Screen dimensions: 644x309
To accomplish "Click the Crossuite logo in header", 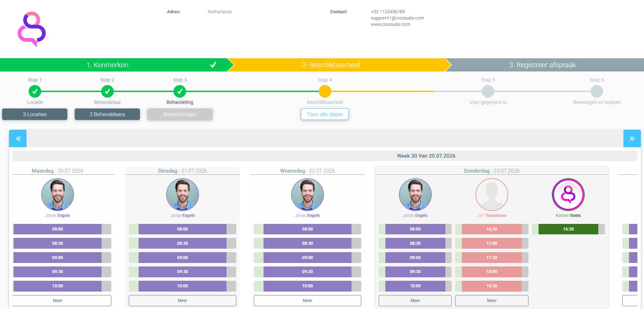I will coord(32,29).
